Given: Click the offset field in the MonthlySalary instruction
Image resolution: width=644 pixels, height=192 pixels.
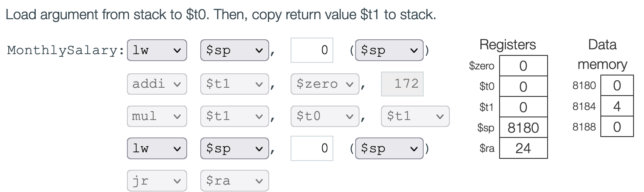Looking at the screenshot, I should tap(312, 50).
